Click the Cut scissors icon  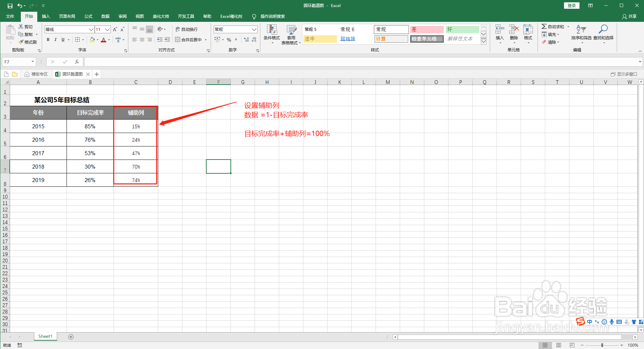coord(21,27)
